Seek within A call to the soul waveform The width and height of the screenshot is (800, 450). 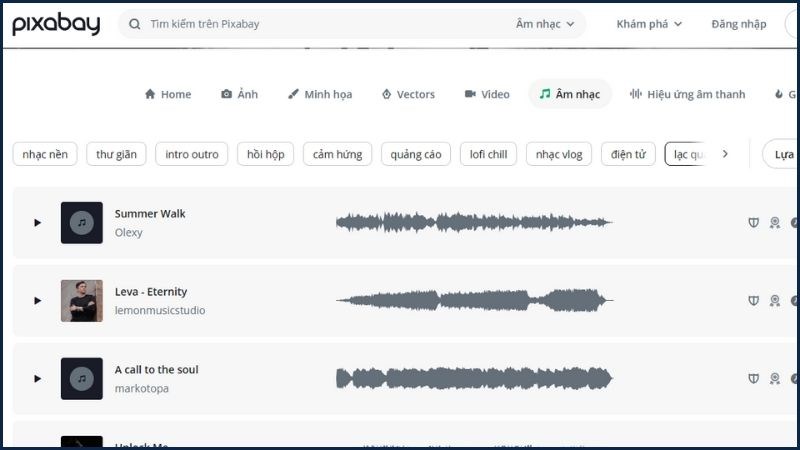[x=474, y=379]
